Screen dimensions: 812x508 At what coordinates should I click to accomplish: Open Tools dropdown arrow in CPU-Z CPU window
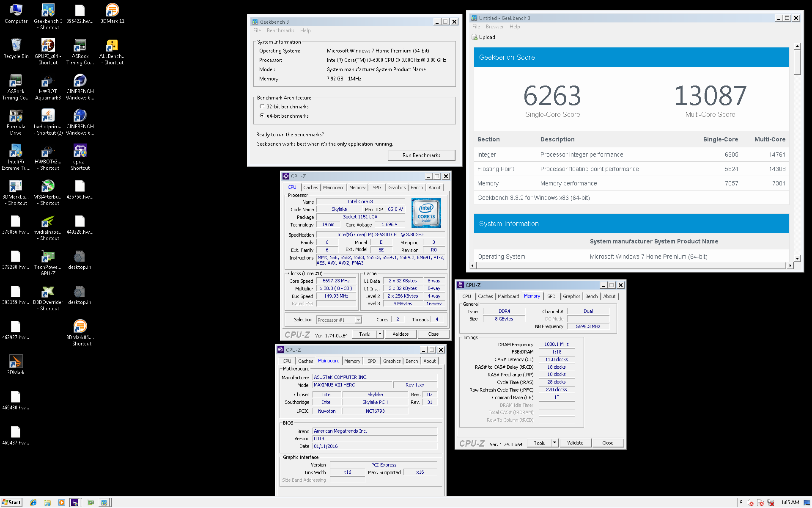click(x=380, y=334)
